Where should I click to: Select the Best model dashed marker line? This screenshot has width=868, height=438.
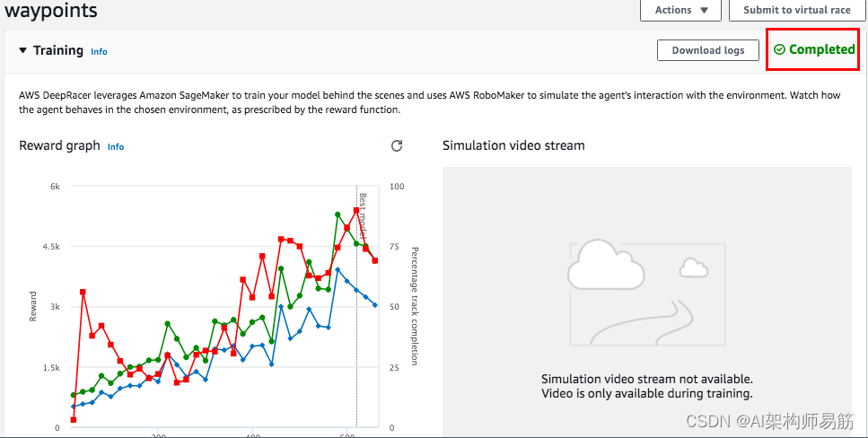pos(357,323)
